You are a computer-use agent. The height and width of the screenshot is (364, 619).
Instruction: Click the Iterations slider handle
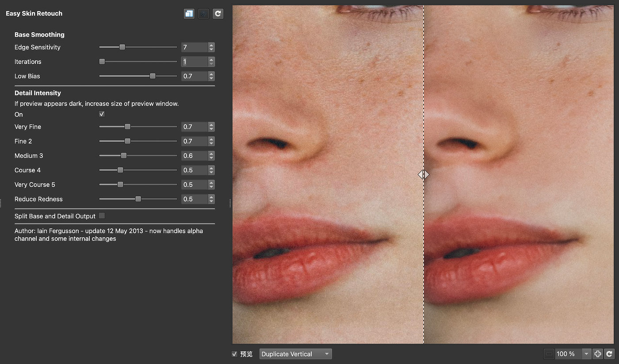(102, 61)
